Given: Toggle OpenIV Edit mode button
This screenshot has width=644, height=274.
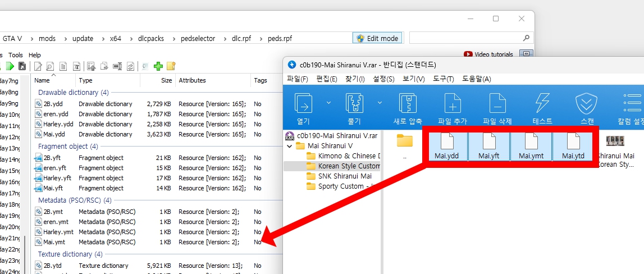Looking at the screenshot, I should coord(377,38).
